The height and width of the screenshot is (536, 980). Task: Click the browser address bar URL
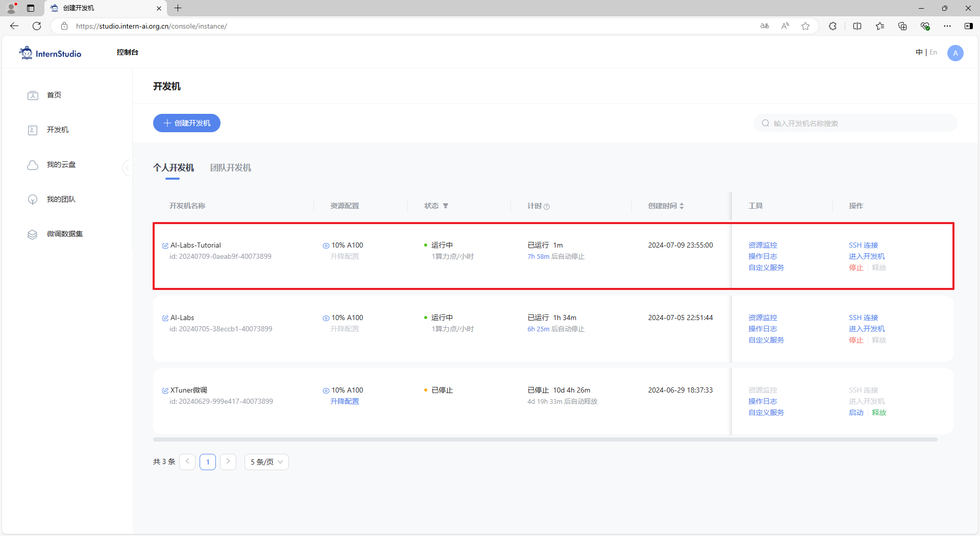152,26
